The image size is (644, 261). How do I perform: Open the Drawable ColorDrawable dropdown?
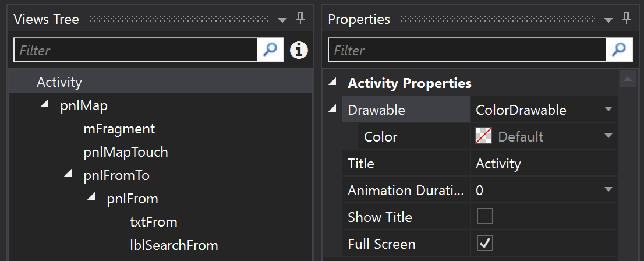[x=608, y=110]
